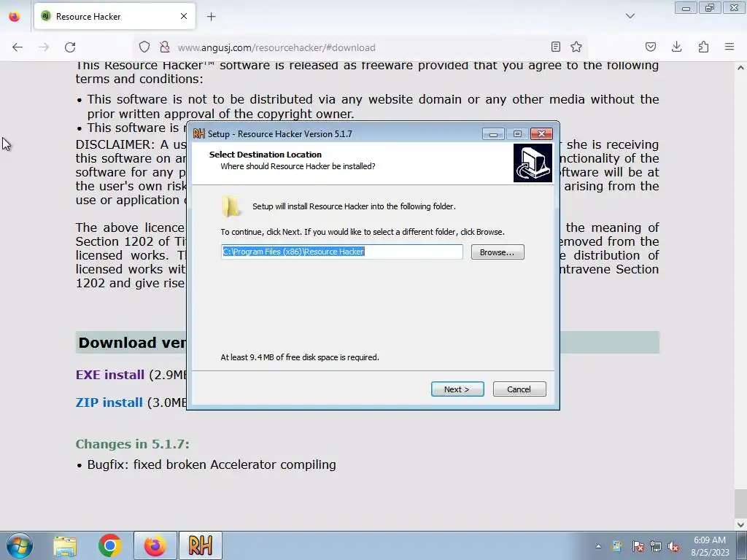
Task: Click the address bar URL
Action: click(276, 47)
